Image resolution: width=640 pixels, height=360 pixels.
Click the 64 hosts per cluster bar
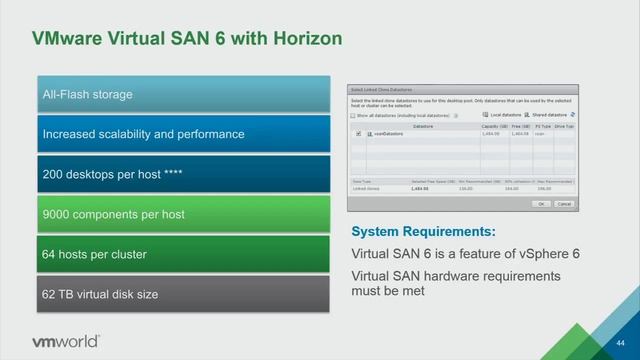pos(183,254)
